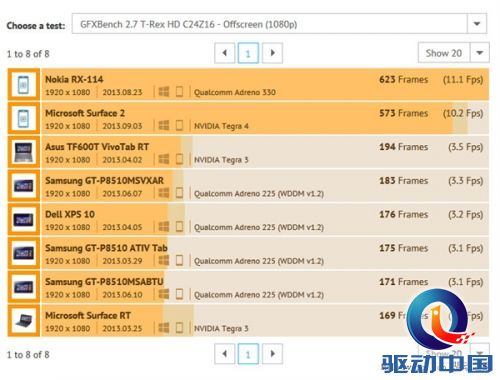Click tablet icon in Samsung ATIV Tab row
This screenshot has height=380, width=500.
coord(179,260)
